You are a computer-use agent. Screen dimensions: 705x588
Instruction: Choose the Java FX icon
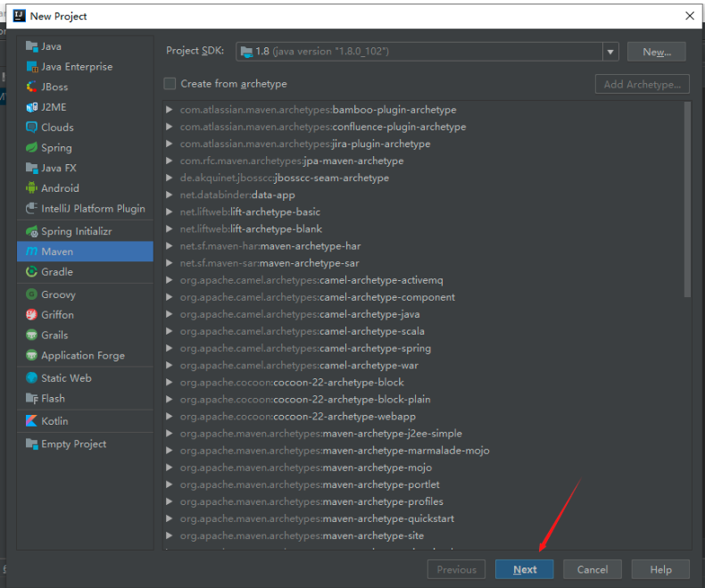click(x=31, y=168)
